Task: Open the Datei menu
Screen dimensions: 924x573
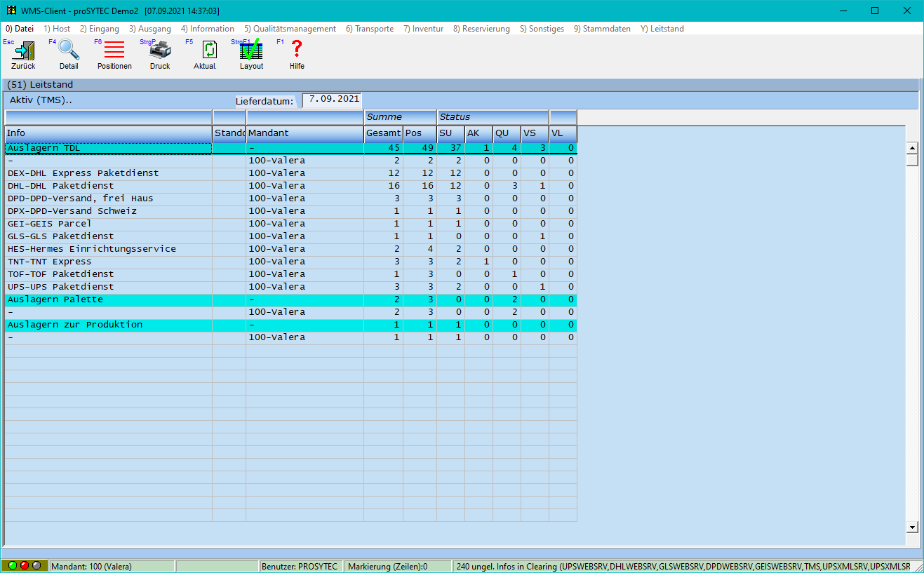Action: (x=20, y=29)
